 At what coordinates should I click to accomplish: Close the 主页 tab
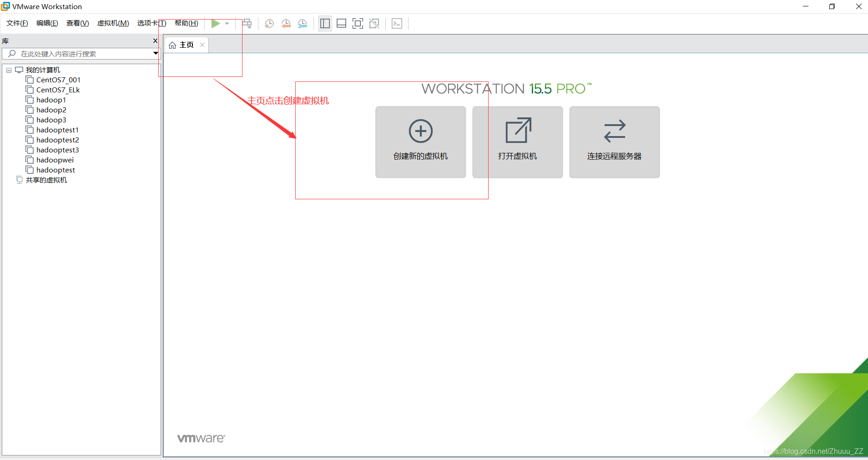pyautogui.click(x=202, y=45)
